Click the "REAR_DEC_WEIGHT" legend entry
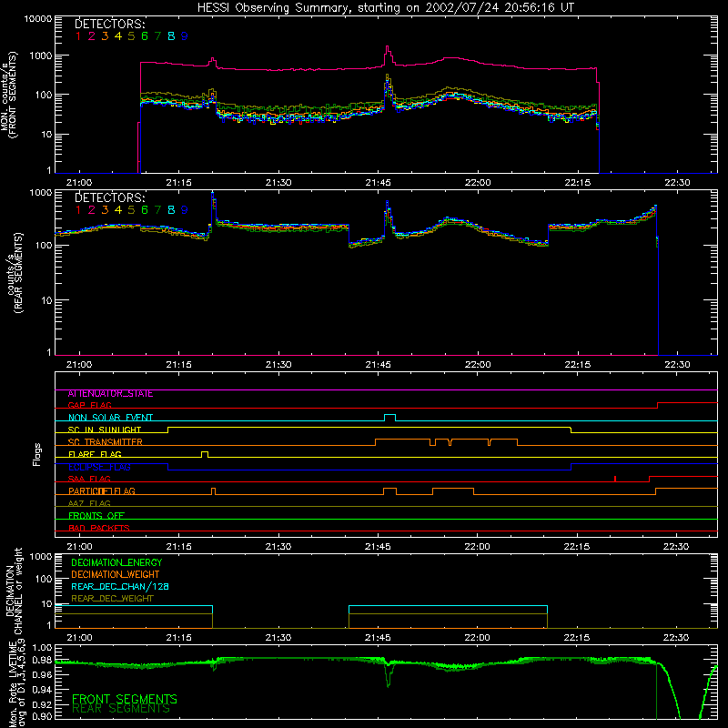 (x=112, y=599)
